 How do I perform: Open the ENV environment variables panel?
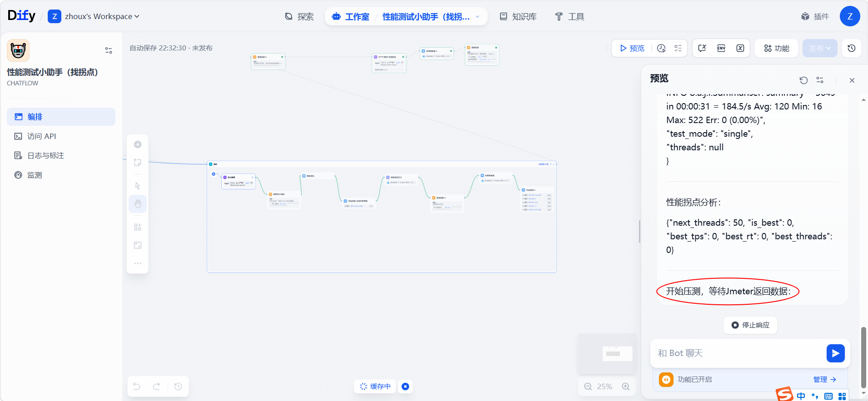[x=721, y=48]
